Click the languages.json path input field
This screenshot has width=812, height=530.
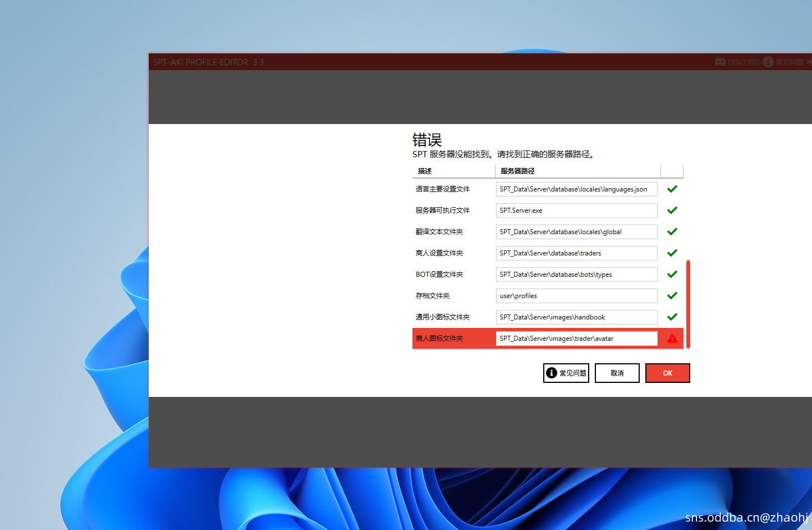(576, 189)
